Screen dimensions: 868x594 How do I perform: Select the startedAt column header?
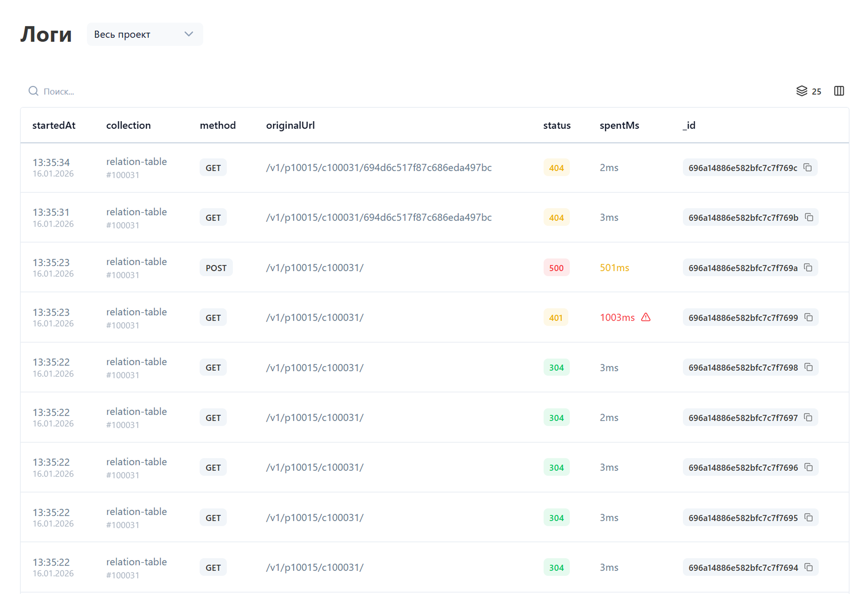pyautogui.click(x=54, y=125)
